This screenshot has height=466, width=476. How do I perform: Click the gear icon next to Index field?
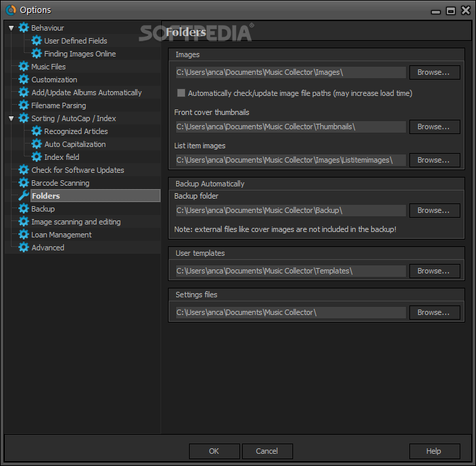[37, 157]
